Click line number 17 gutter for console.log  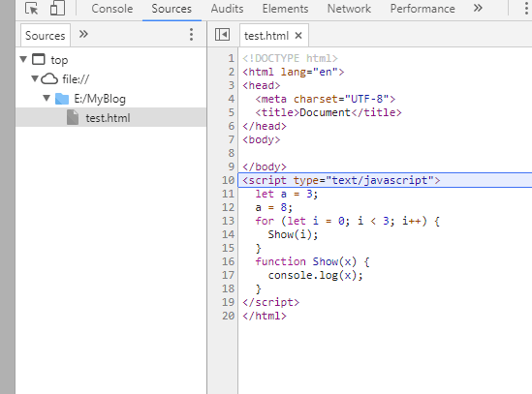click(x=228, y=275)
